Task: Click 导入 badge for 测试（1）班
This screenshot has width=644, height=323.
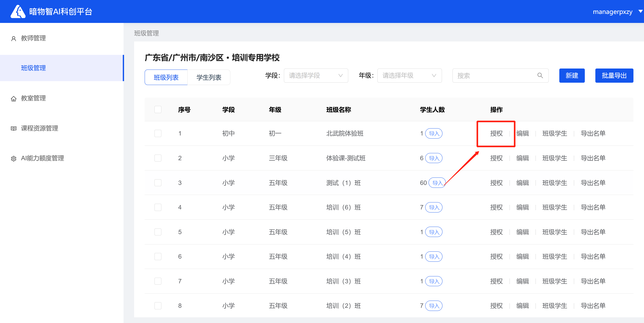Action: tap(437, 183)
